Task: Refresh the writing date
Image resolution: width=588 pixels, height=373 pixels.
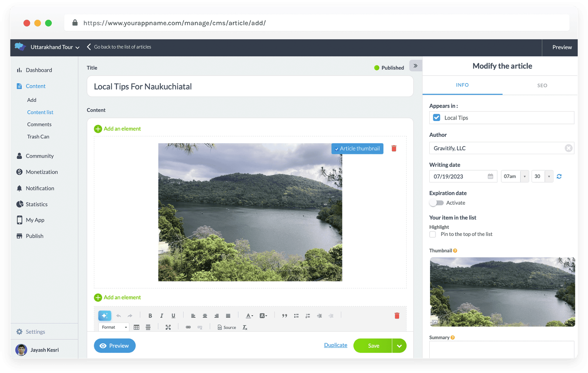Action: pos(559,177)
